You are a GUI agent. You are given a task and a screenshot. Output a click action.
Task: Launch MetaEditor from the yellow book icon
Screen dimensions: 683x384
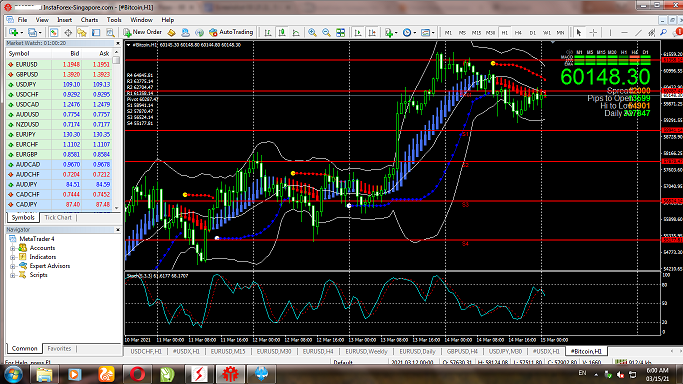coord(171,33)
